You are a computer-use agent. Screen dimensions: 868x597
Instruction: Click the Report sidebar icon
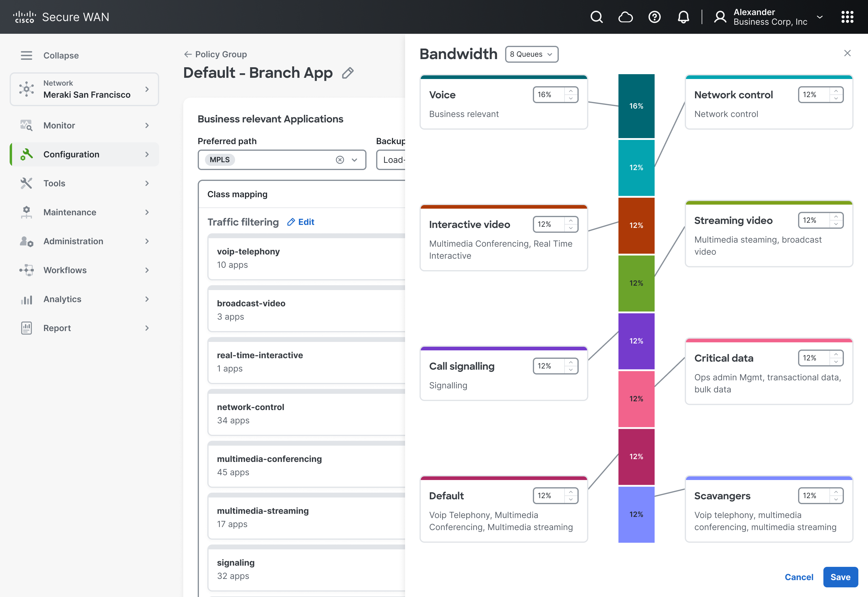pyautogui.click(x=26, y=328)
